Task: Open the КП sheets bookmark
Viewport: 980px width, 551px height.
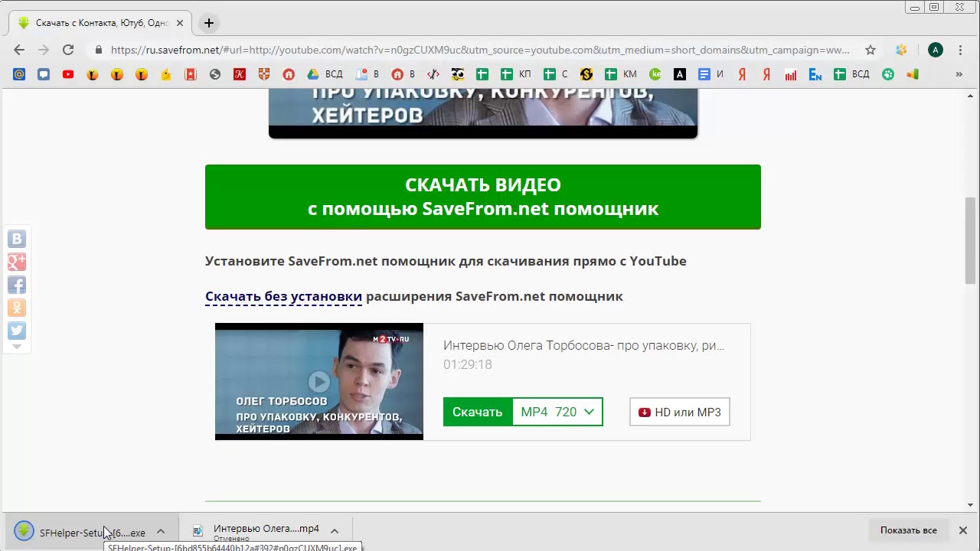Action: [516, 74]
